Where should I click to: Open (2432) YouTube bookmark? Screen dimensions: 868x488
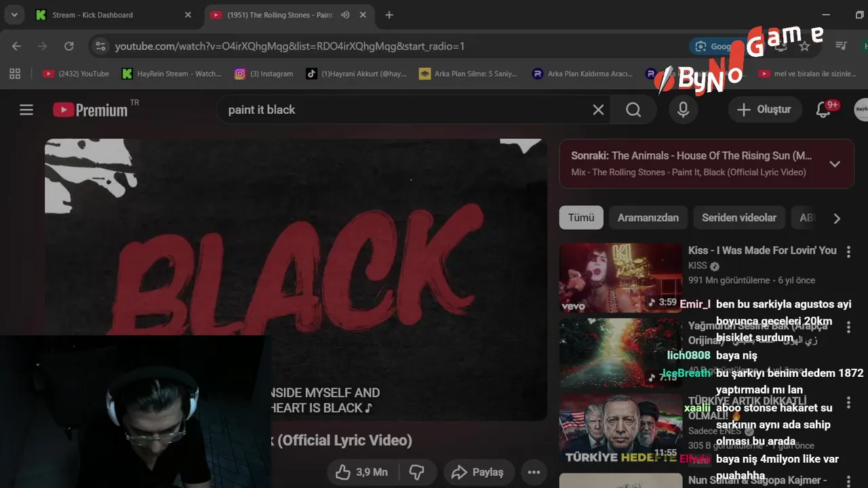76,74
